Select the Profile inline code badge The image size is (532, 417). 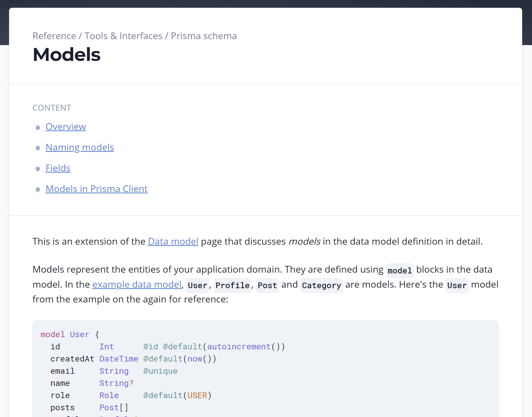[232, 285]
